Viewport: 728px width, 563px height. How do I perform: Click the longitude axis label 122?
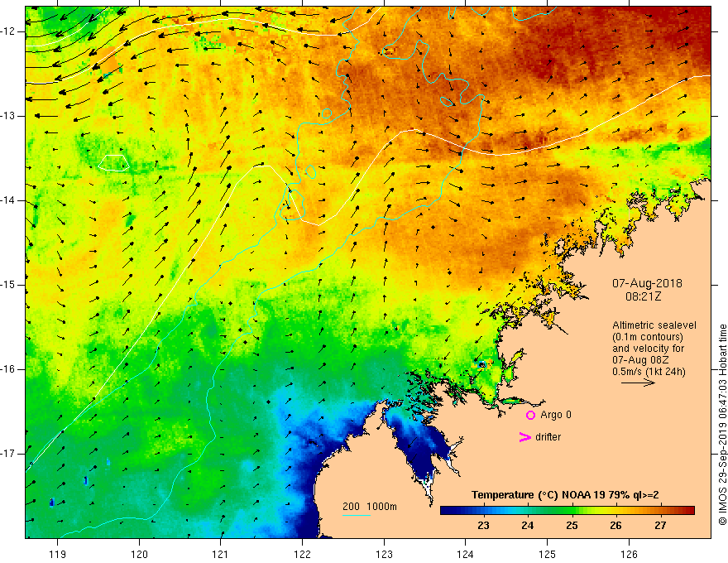tap(302, 554)
